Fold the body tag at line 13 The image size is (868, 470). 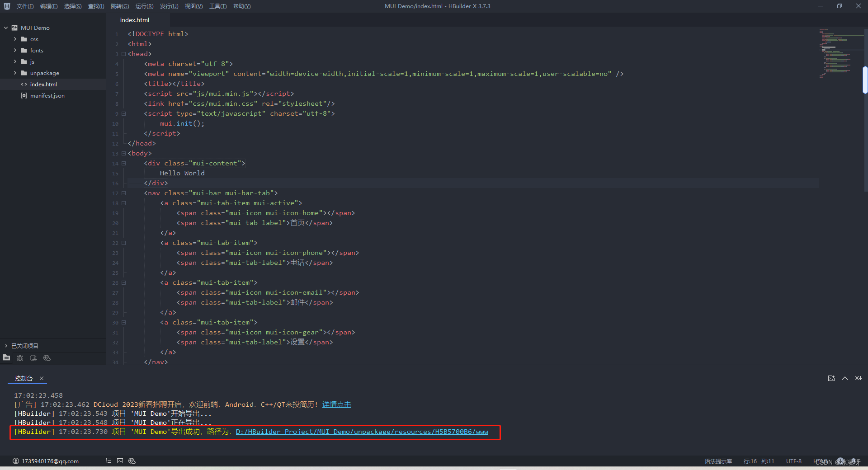click(123, 154)
